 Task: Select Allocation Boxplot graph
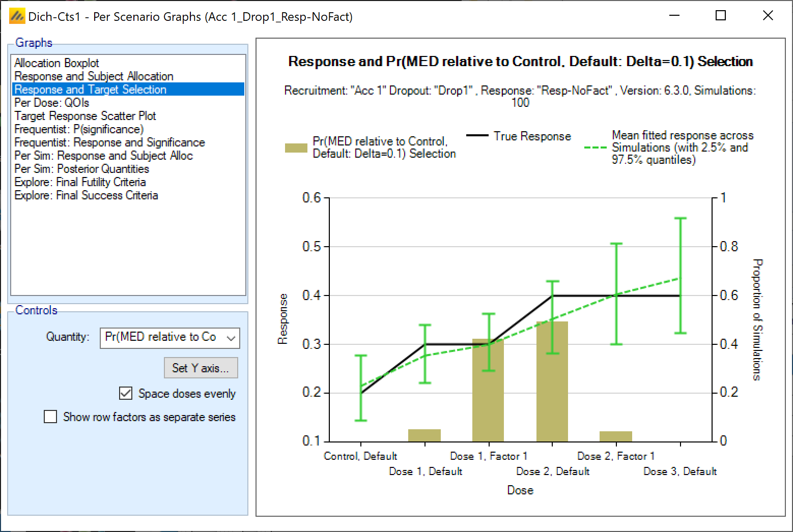click(56, 63)
